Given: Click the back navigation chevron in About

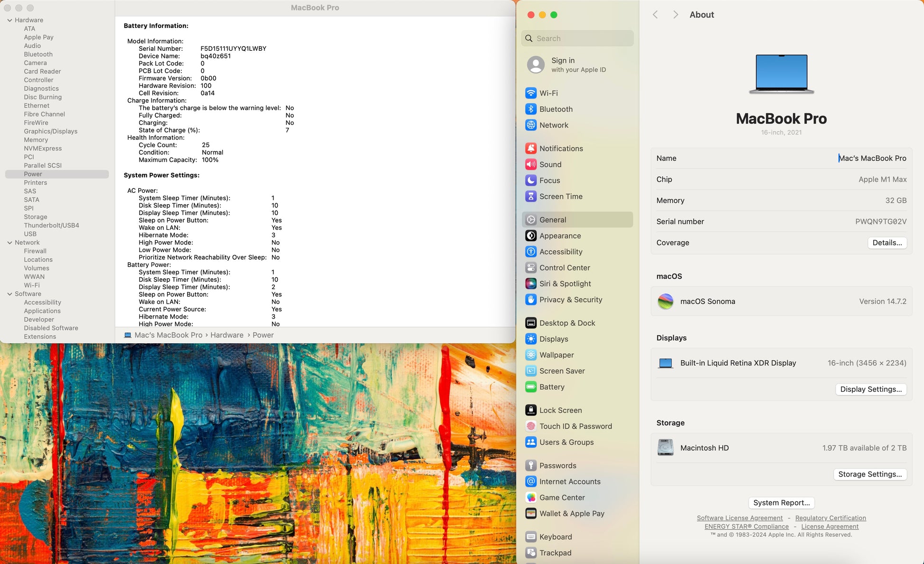Looking at the screenshot, I should click(x=655, y=15).
